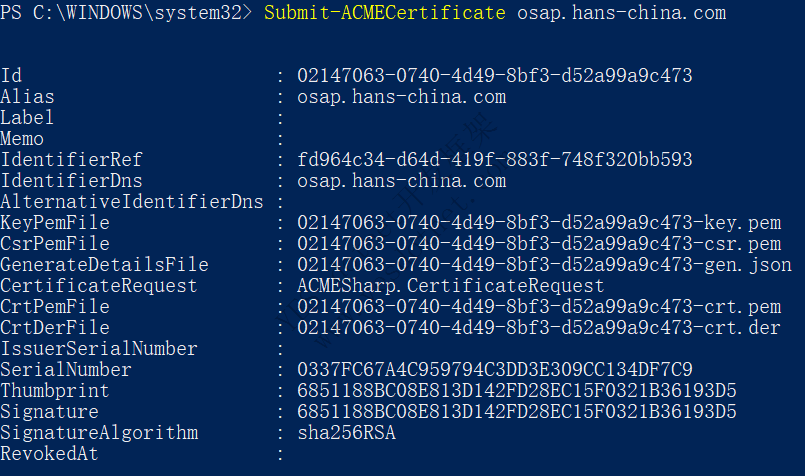805x476 pixels.
Task: Click the CsrPemFile csr.pem filename
Action: (x=539, y=244)
